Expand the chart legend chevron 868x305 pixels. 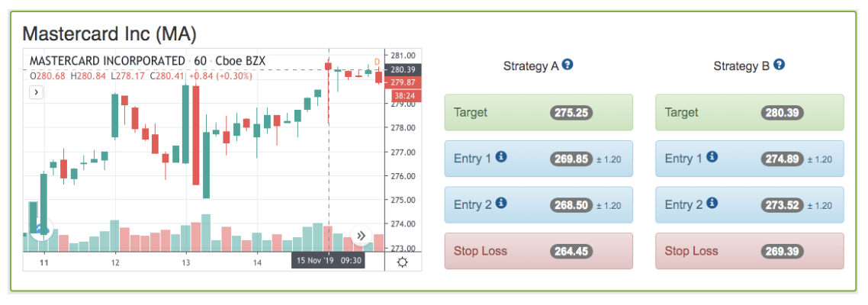point(36,93)
